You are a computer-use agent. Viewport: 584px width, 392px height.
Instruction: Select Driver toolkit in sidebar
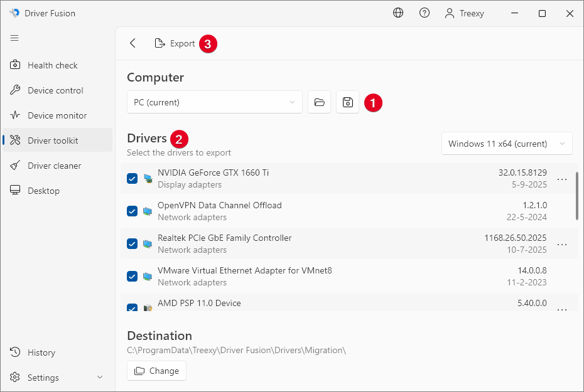tap(57, 140)
